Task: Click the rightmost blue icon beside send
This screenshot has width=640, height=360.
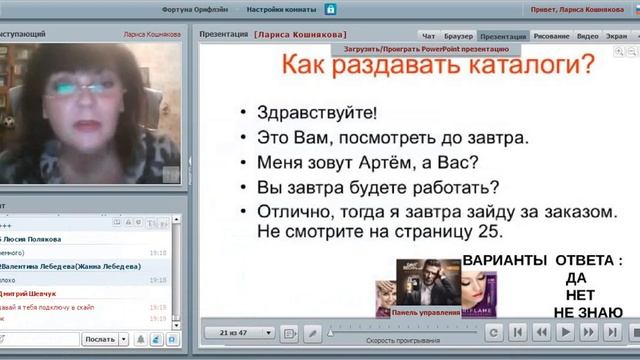Action: pyautogui.click(x=172, y=339)
